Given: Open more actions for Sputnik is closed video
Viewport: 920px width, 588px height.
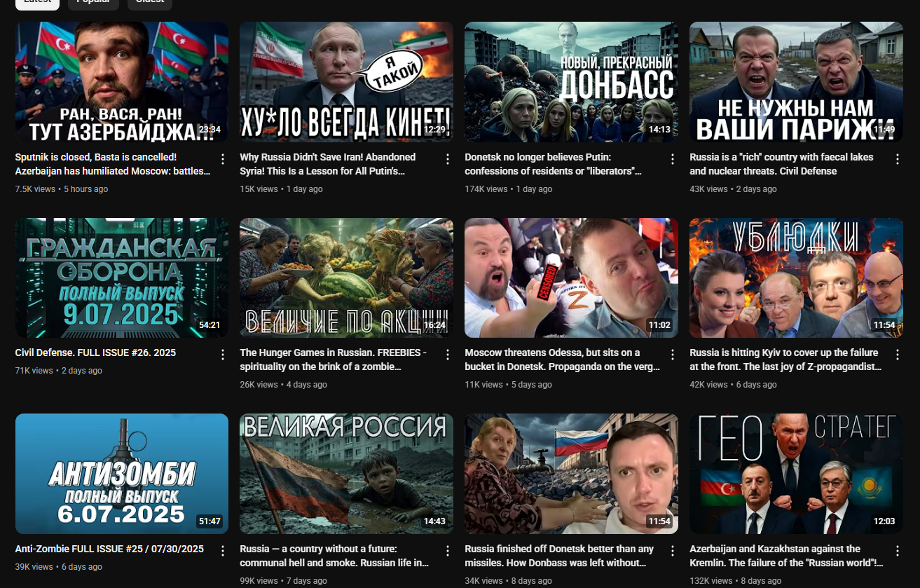Looking at the screenshot, I should click(x=223, y=159).
